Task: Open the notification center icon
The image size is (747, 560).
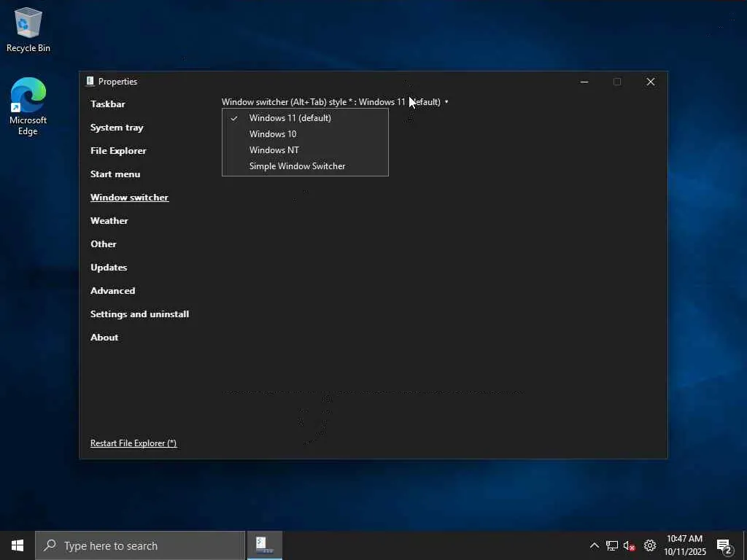Action: pyautogui.click(x=724, y=546)
